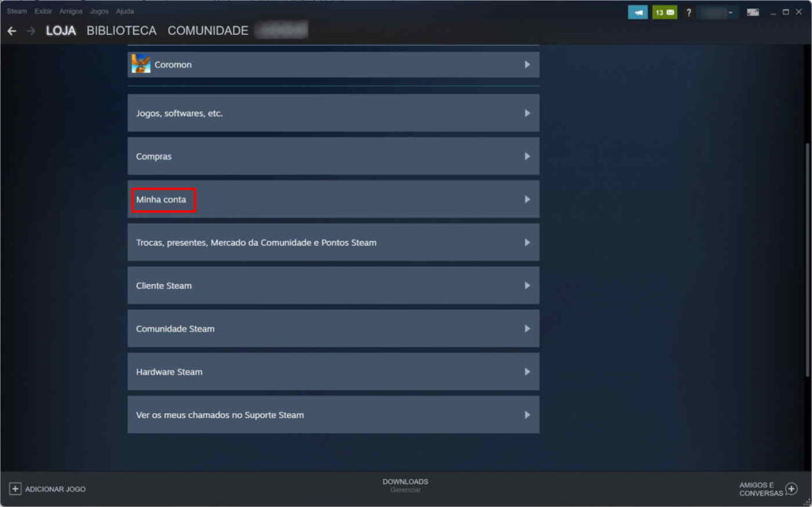Expand the Compras row arrow
812x507 pixels.
(527, 156)
